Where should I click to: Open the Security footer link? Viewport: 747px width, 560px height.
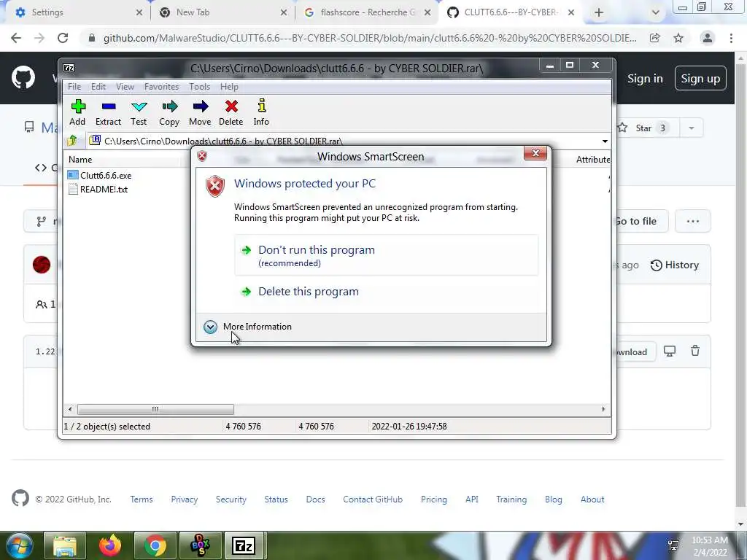[231, 499]
